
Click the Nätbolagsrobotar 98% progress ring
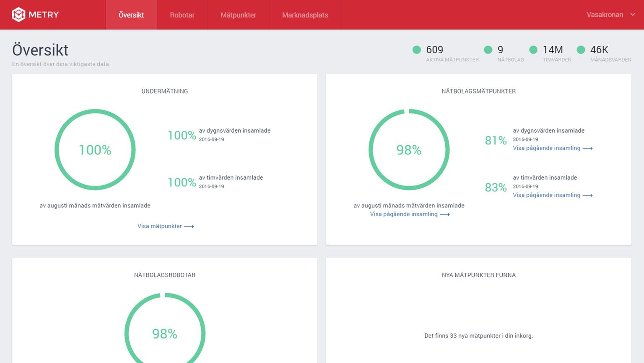coord(165,328)
